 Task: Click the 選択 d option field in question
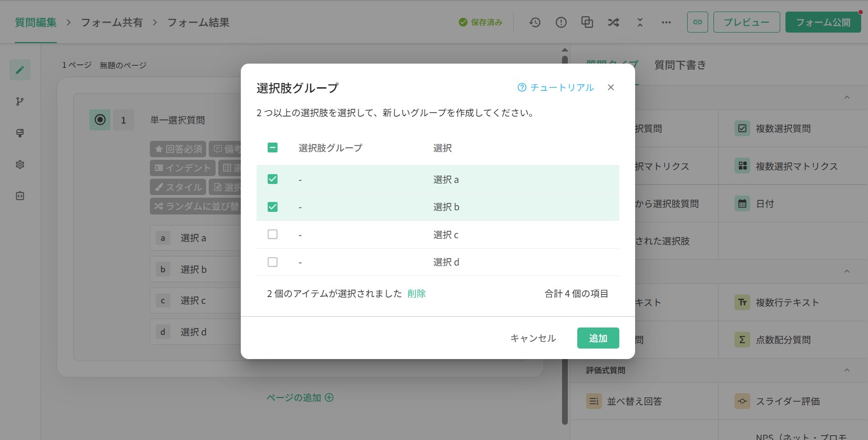coord(196,332)
